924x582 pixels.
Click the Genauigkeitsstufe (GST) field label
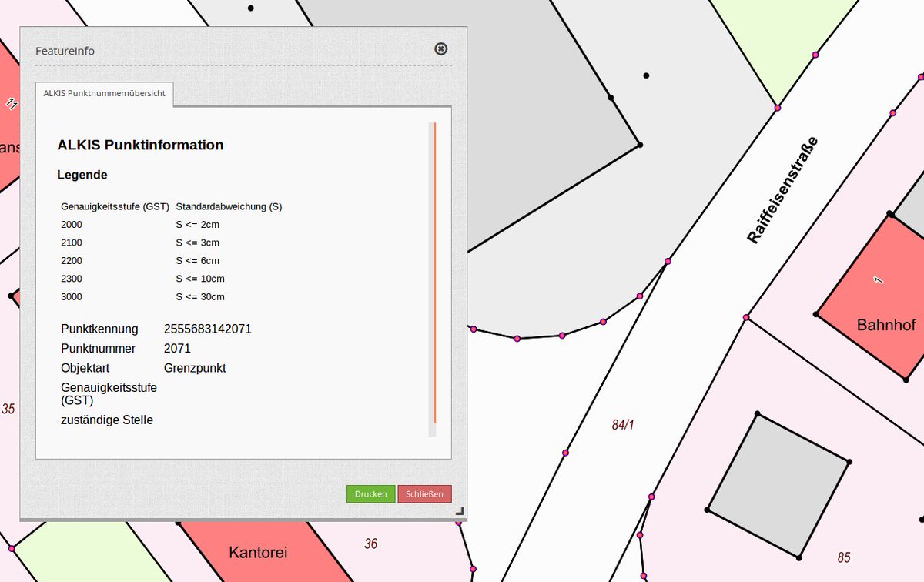[x=109, y=394]
